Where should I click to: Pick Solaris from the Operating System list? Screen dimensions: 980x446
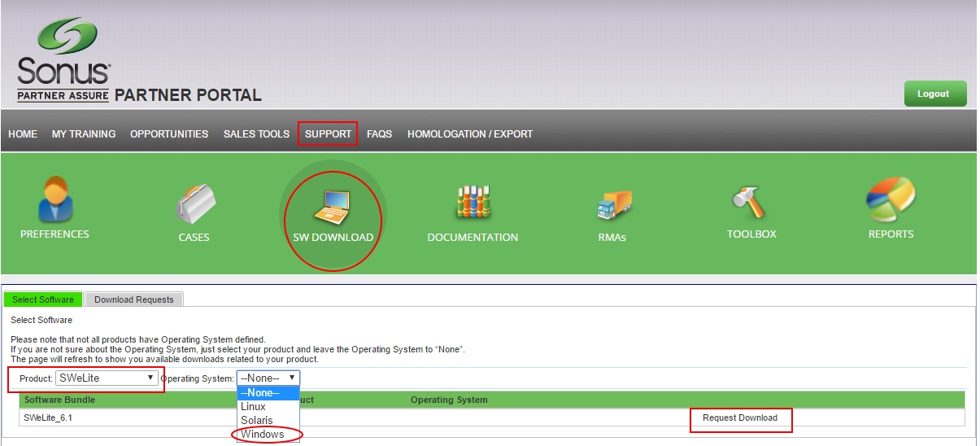click(257, 421)
